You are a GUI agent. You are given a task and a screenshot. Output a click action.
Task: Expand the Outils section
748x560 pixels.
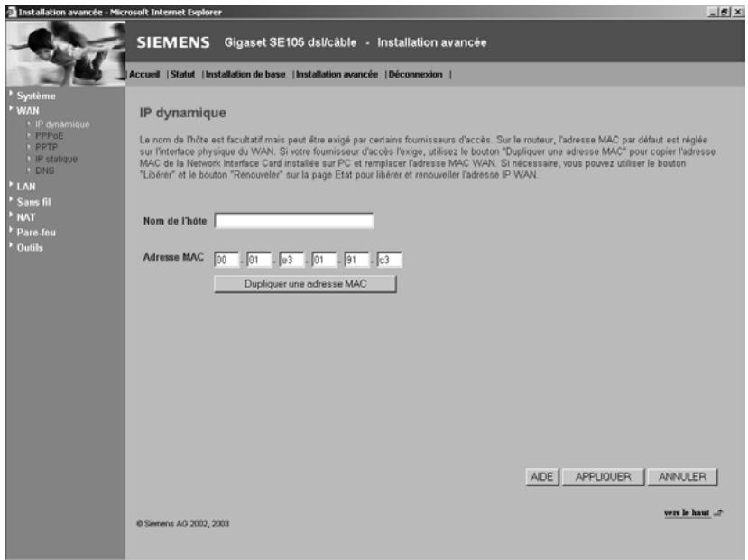click(x=30, y=248)
